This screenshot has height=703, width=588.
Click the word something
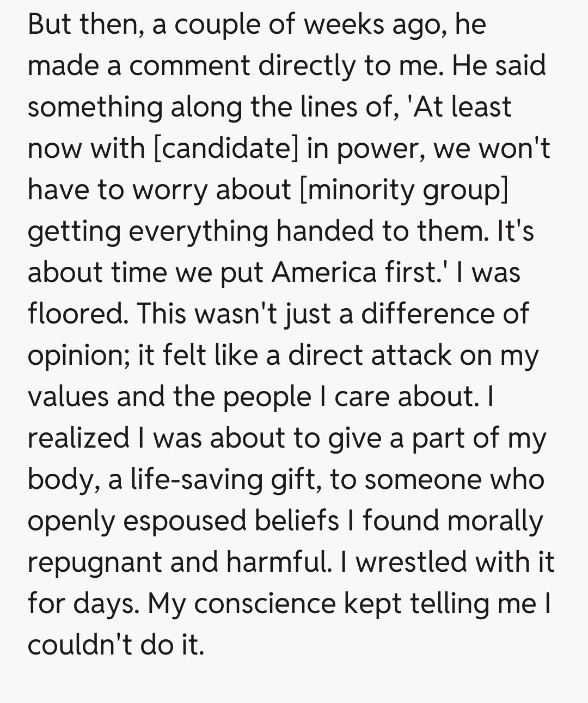click(x=94, y=107)
